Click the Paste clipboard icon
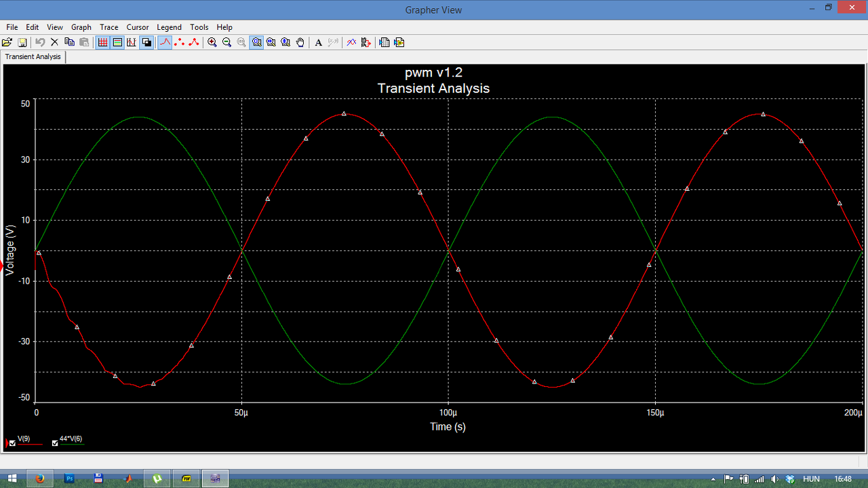 click(84, 42)
